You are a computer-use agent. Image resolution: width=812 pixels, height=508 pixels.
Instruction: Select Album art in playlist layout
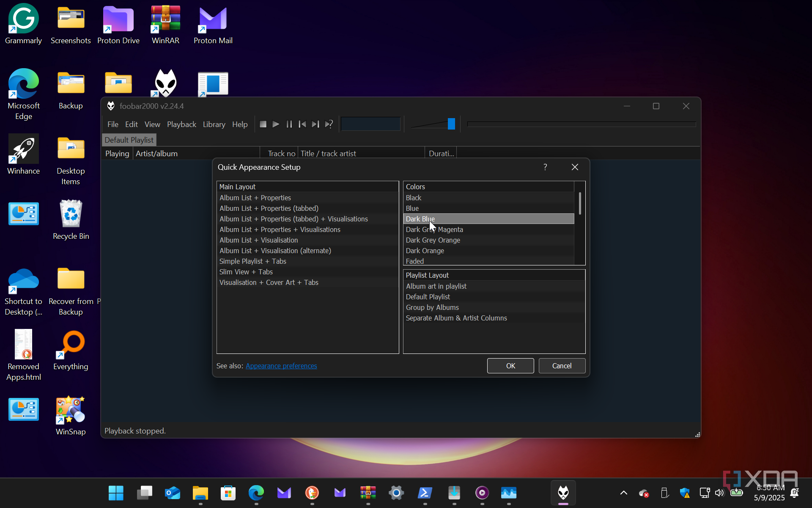click(494, 286)
